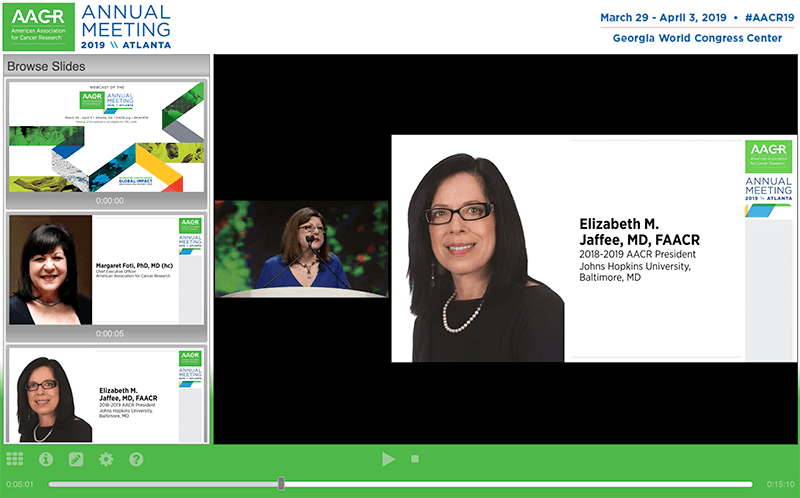Click the elapsed time 0:05:01
This screenshot has height=498, width=800.
point(20,484)
